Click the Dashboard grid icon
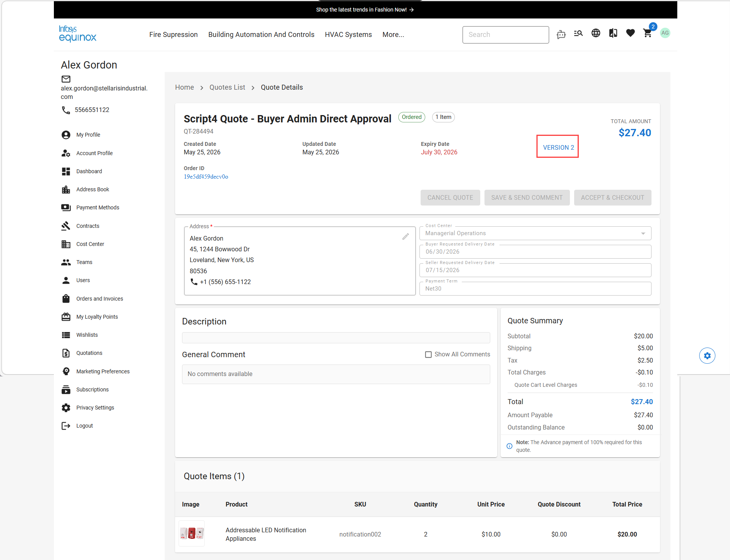The height and width of the screenshot is (560, 730). point(66,171)
